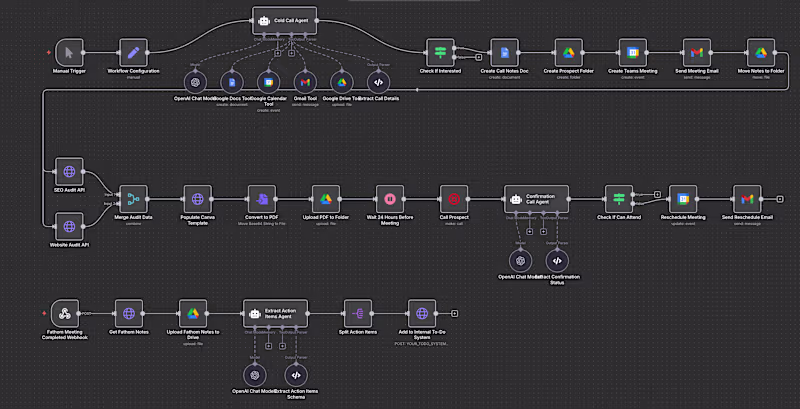The width and height of the screenshot is (800, 409).
Task: Select OpenAI Chat Model under Extract Action Items Agent
Action: coord(254,375)
